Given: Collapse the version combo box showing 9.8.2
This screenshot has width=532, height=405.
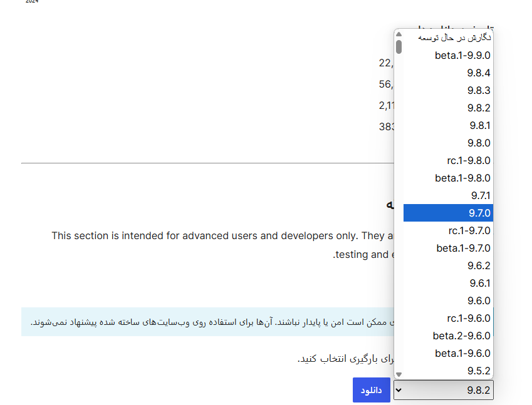Looking at the screenshot, I should point(444,390).
